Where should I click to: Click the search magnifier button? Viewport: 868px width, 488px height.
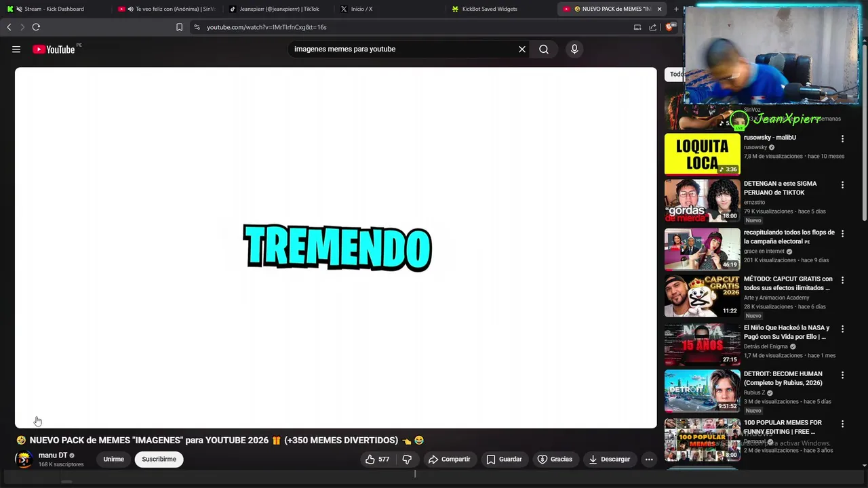(x=544, y=49)
